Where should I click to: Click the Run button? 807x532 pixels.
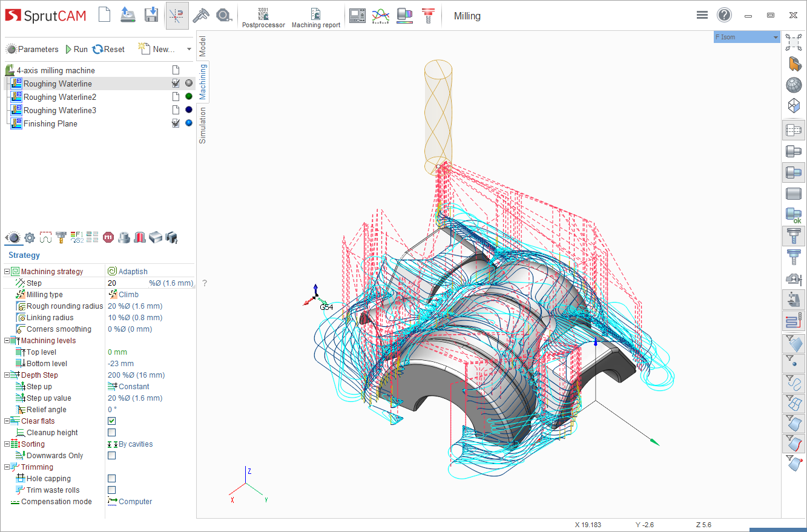(x=76, y=50)
